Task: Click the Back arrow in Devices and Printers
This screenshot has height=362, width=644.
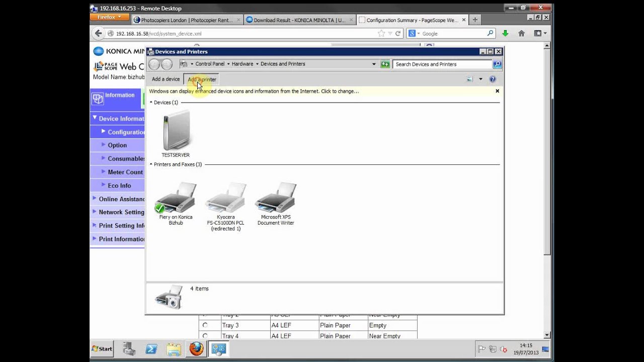Action: pyautogui.click(x=154, y=64)
